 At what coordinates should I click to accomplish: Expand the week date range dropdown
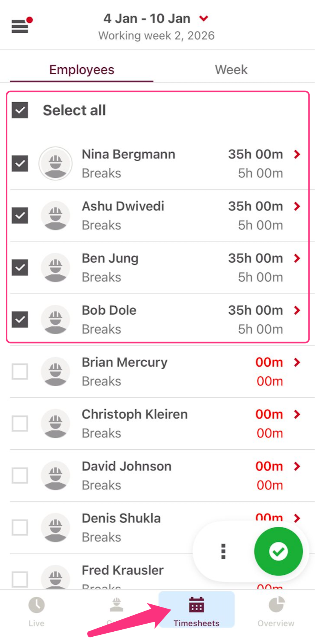click(204, 18)
